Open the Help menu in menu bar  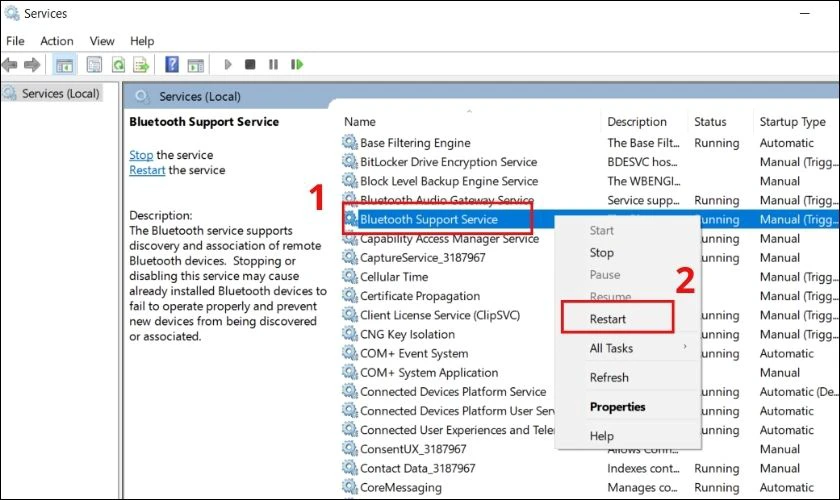[142, 41]
